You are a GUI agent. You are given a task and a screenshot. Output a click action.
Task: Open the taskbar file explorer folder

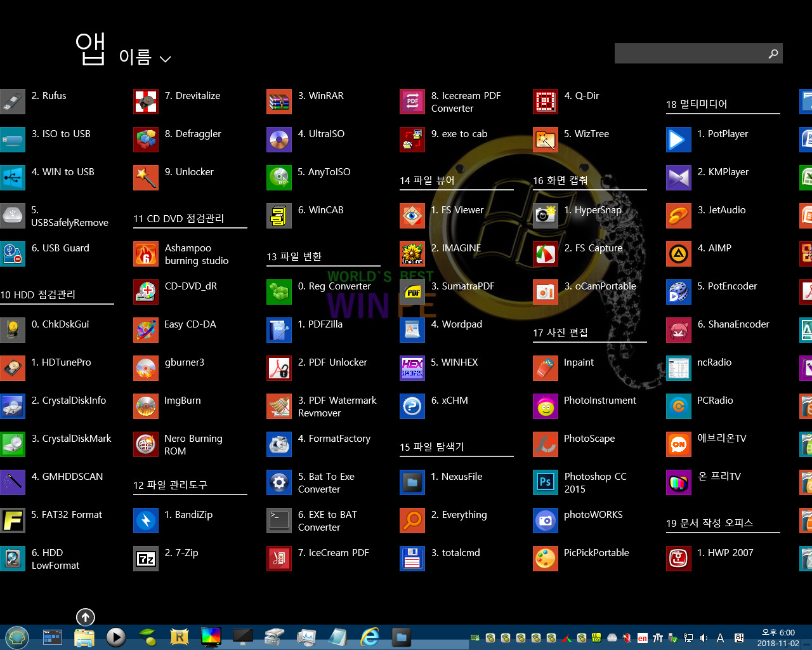click(x=84, y=637)
